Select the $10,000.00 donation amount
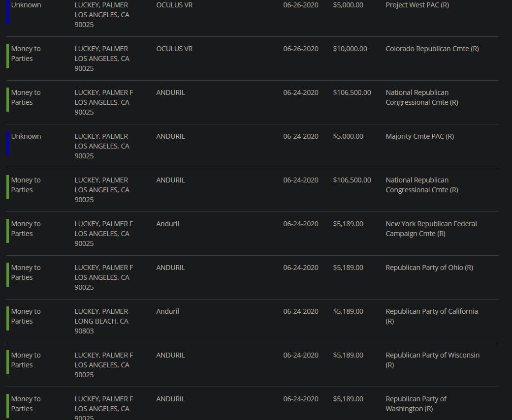The height and width of the screenshot is (420, 512). click(x=350, y=49)
